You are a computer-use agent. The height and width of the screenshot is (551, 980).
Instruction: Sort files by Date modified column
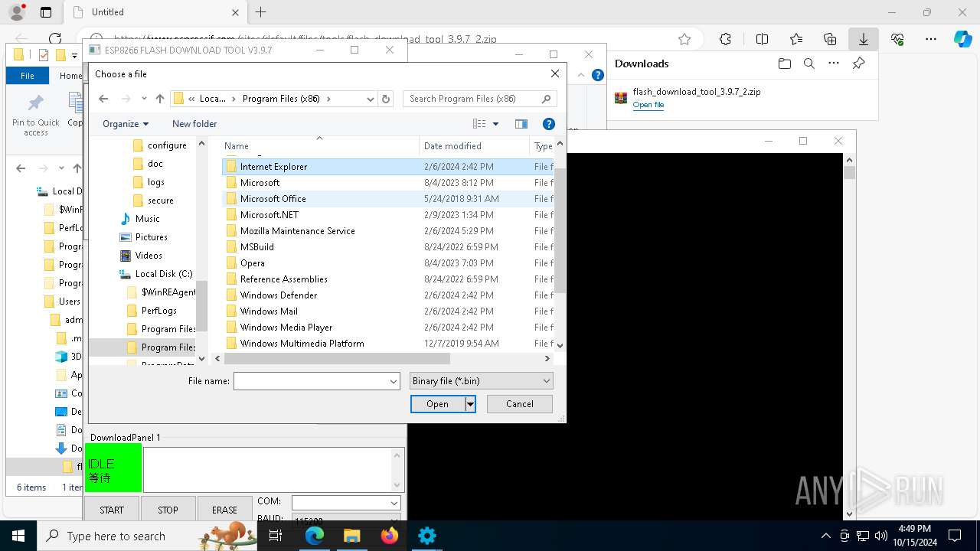click(474, 145)
